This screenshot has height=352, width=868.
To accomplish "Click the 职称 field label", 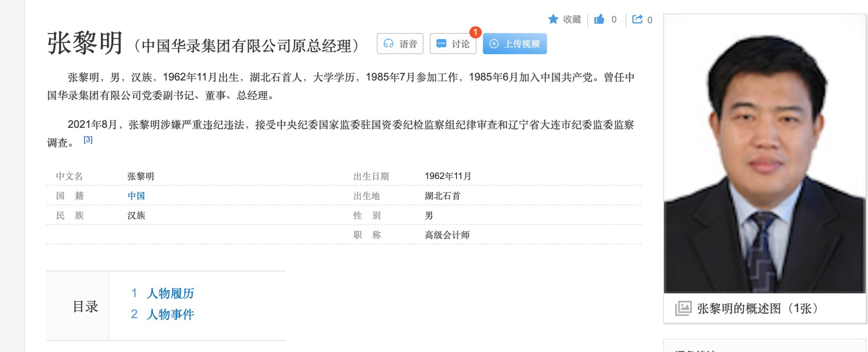I will (x=367, y=235).
